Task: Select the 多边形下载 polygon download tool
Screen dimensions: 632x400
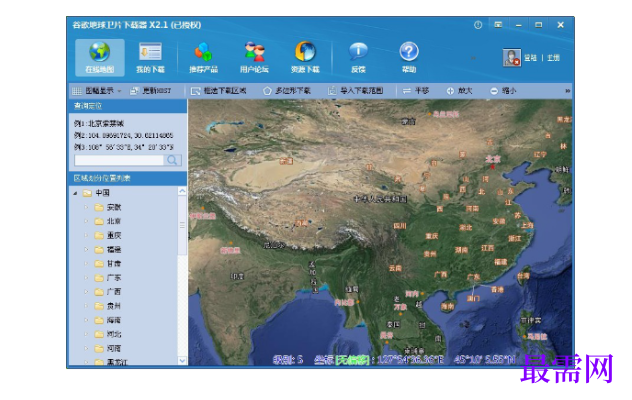Action: [x=287, y=91]
